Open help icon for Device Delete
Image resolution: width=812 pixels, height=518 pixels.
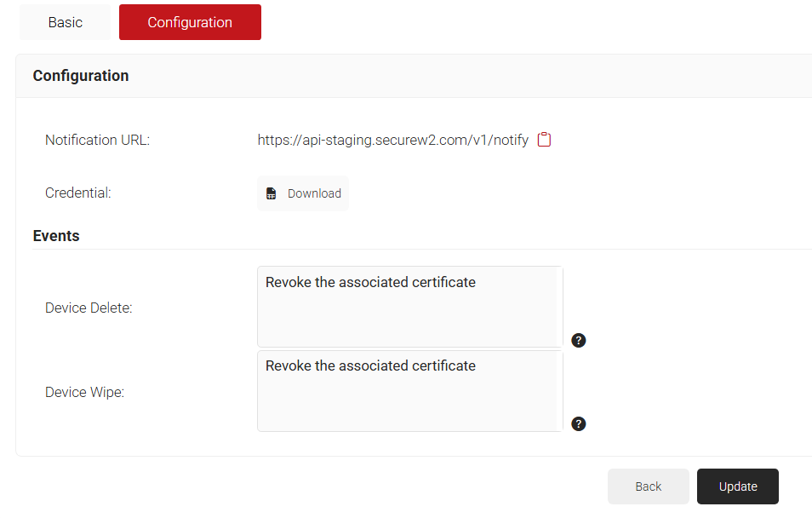tap(579, 341)
